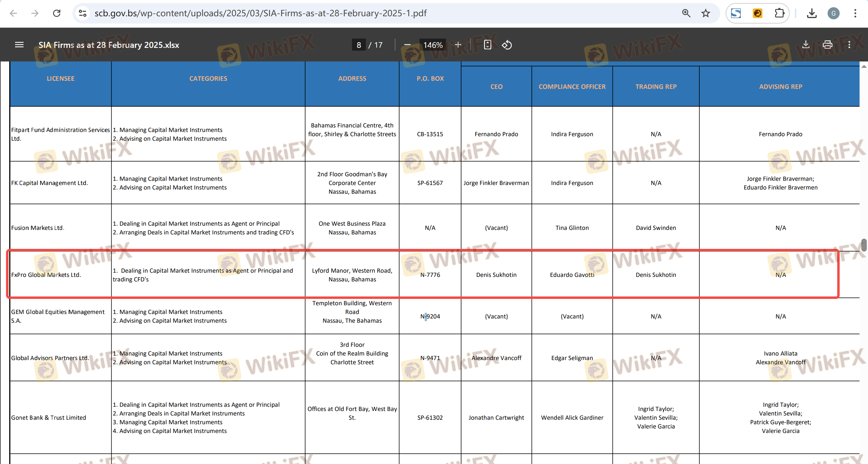Viewport: 868px width, 464px height.
Task: Click the 146% zoom level field
Action: pyautogui.click(x=433, y=45)
